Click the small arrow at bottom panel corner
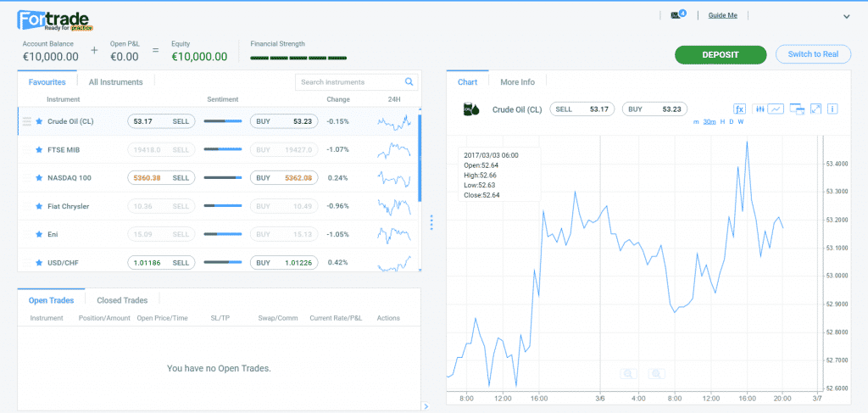Image resolution: width=868 pixels, height=413 pixels. [425, 405]
